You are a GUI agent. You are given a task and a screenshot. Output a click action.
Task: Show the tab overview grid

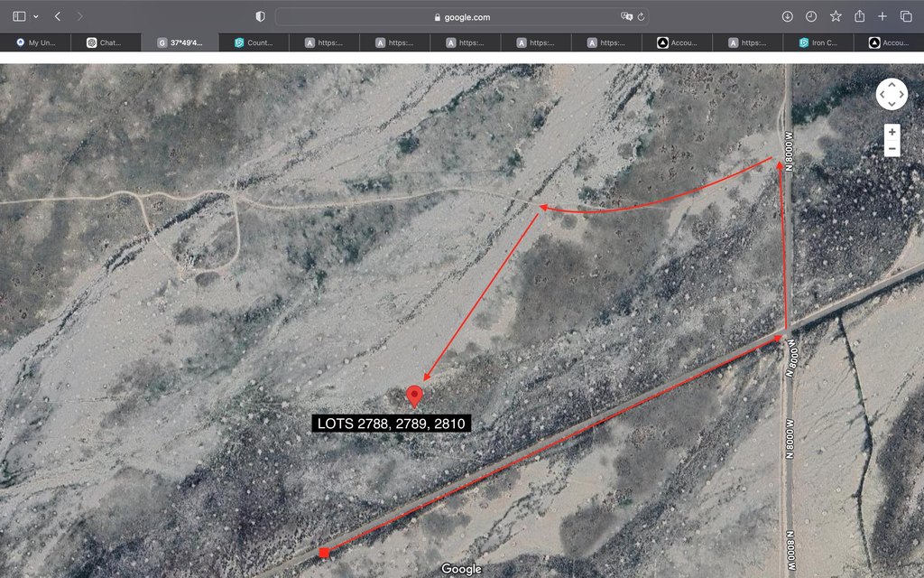tap(906, 16)
